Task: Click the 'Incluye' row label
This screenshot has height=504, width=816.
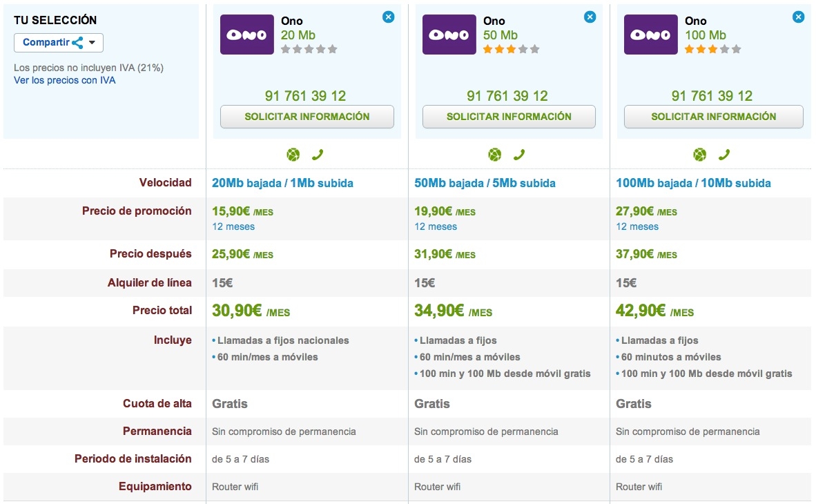Action: [173, 340]
